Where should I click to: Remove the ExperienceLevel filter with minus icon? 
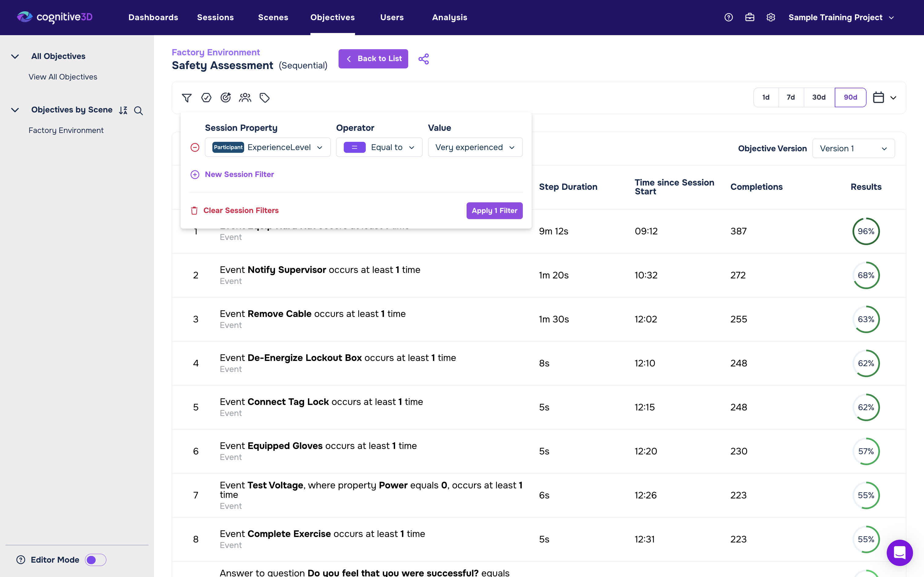[195, 147]
